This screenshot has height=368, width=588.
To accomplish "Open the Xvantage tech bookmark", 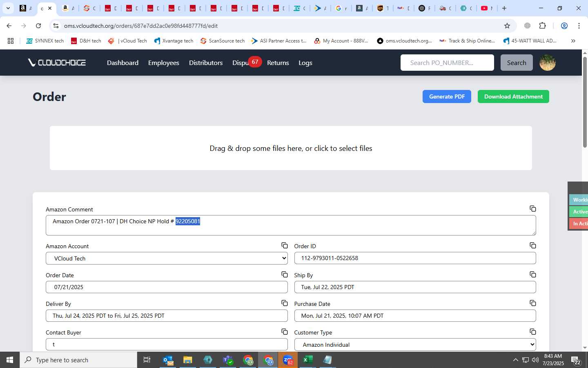I will (174, 41).
